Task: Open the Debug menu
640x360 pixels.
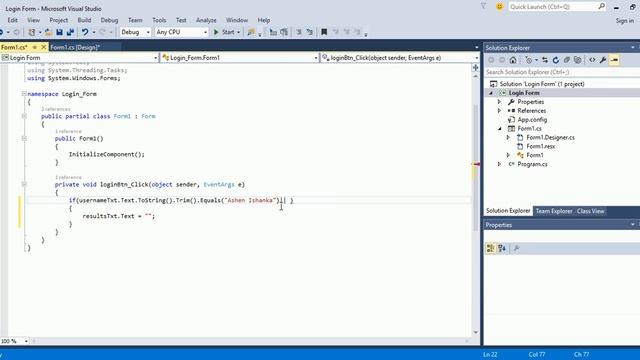Action: click(x=109, y=20)
